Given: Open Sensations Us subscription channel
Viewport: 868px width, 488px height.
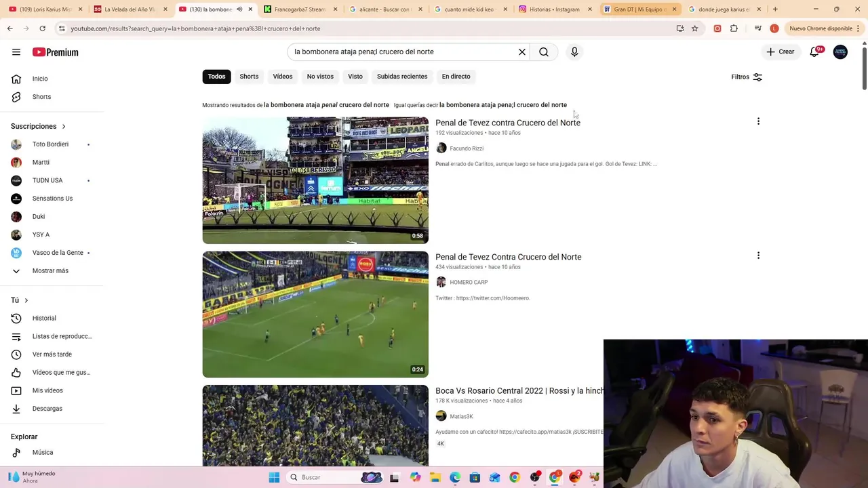Looking at the screenshot, I should pyautogui.click(x=53, y=199).
